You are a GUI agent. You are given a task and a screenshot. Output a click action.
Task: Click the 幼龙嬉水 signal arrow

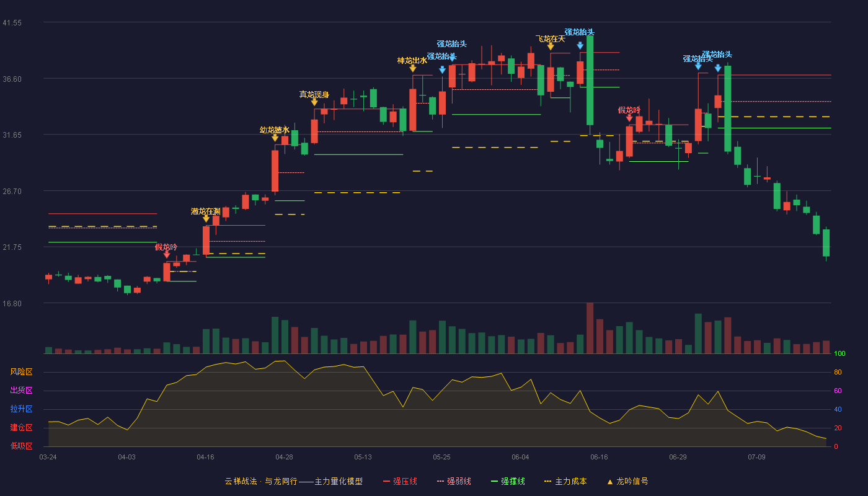pyautogui.click(x=275, y=138)
